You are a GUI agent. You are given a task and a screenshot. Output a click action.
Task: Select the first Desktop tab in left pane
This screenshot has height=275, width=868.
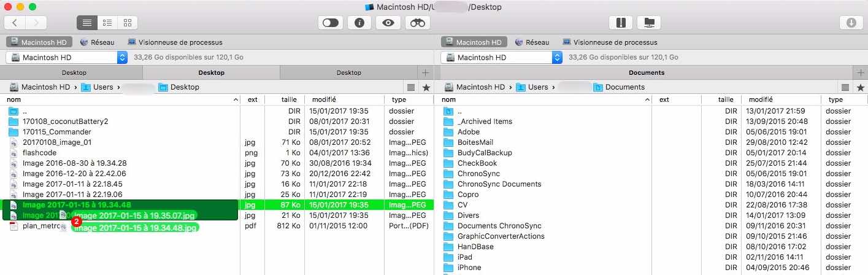click(x=74, y=72)
